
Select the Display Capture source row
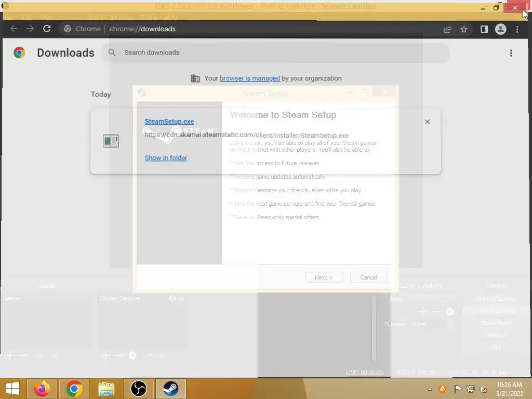(x=142, y=298)
